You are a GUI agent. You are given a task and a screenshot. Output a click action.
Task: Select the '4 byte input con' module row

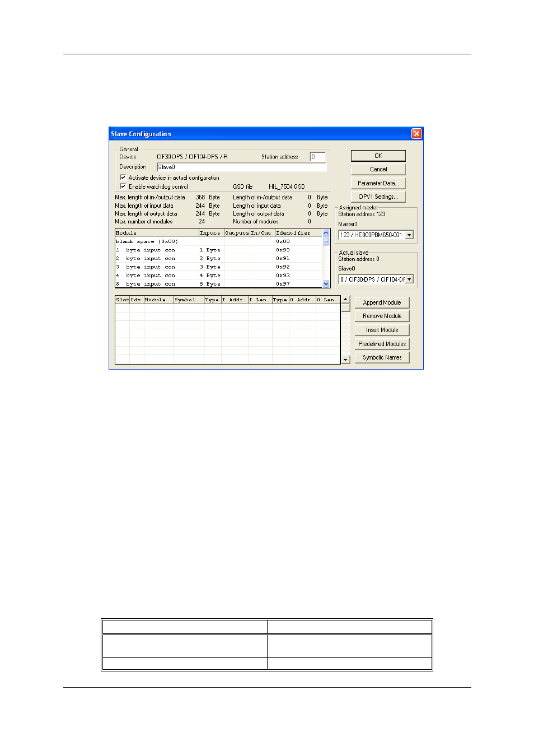pyautogui.click(x=218, y=276)
